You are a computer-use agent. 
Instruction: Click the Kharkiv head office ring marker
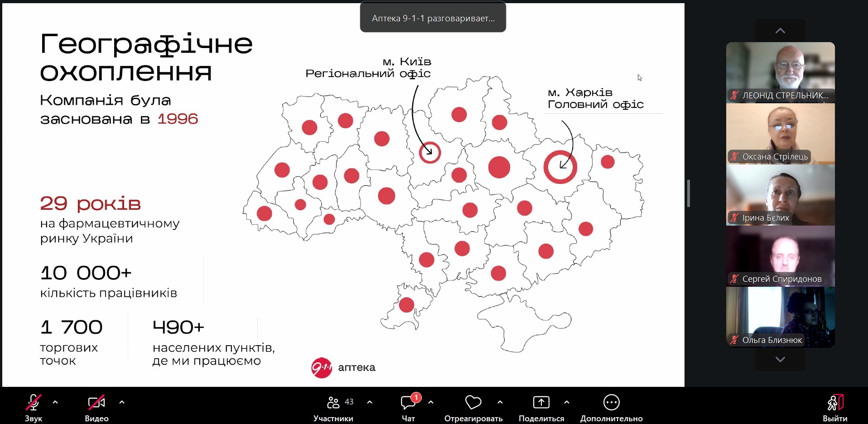560,167
